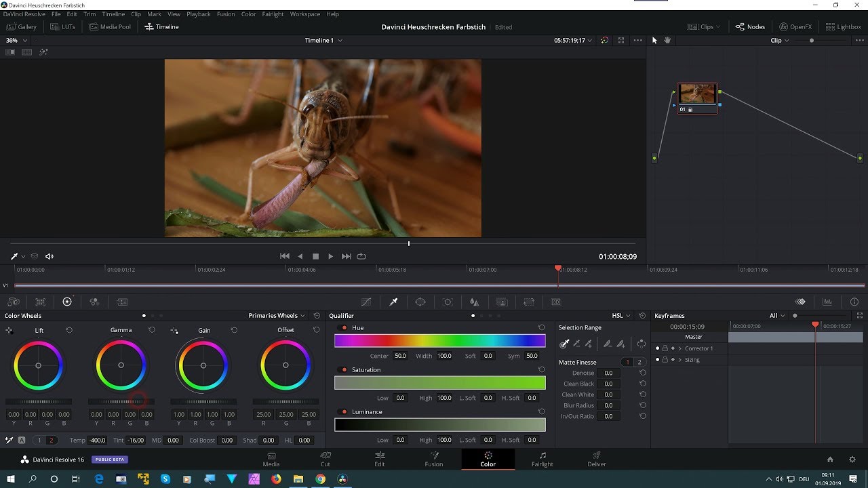Screen dimensions: 868x488
Task: Open the 3D stereoscopic palette
Action: point(556,302)
